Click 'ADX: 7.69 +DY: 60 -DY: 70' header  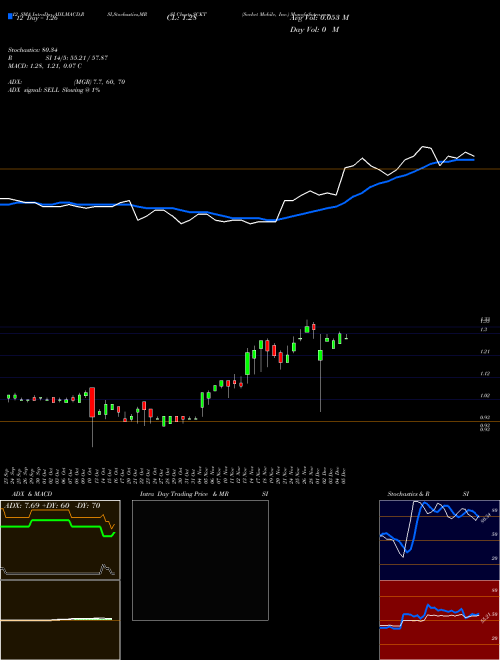(x=52, y=506)
